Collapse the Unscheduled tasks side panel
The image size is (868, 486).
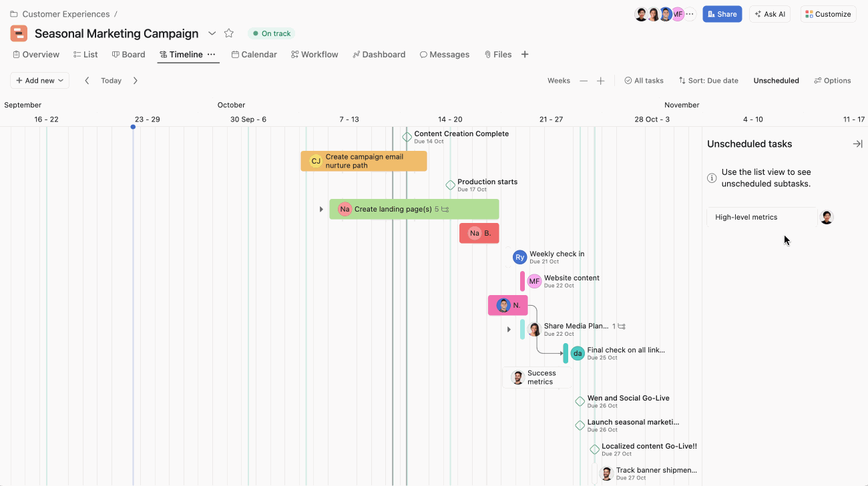click(858, 143)
